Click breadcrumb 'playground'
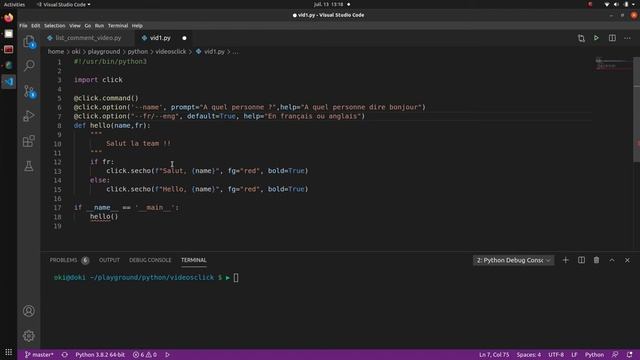The width and height of the screenshot is (640, 360). click(104, 52)
